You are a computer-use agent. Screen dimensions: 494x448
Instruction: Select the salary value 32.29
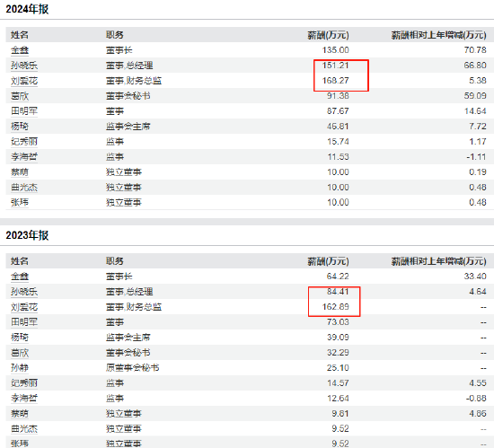click(338, 353)
